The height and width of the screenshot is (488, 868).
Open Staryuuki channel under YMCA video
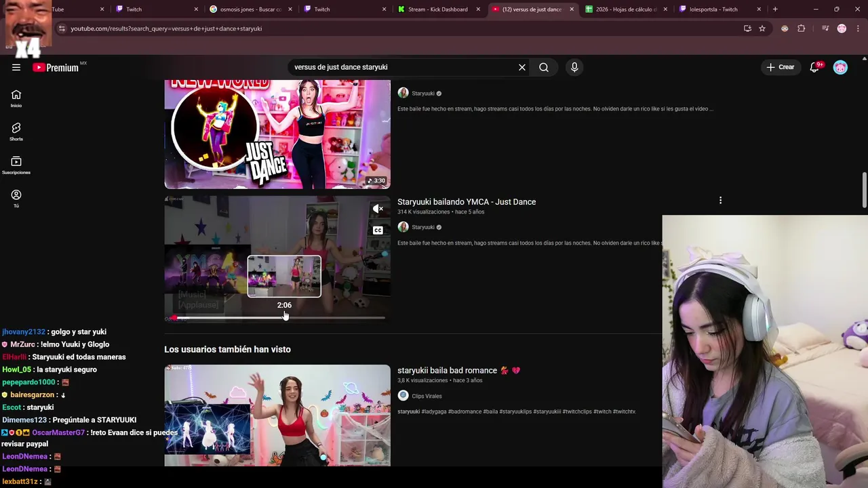pyautogui.click(x=423, y=227)
